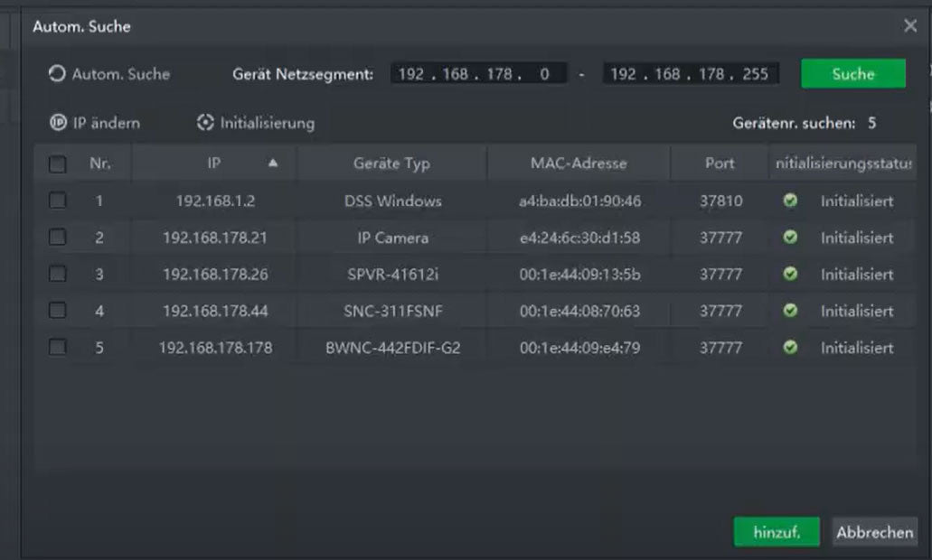932x560 pixels.
Task: Sort by IP column using the arrow
Action: click(x=273, y=163)
